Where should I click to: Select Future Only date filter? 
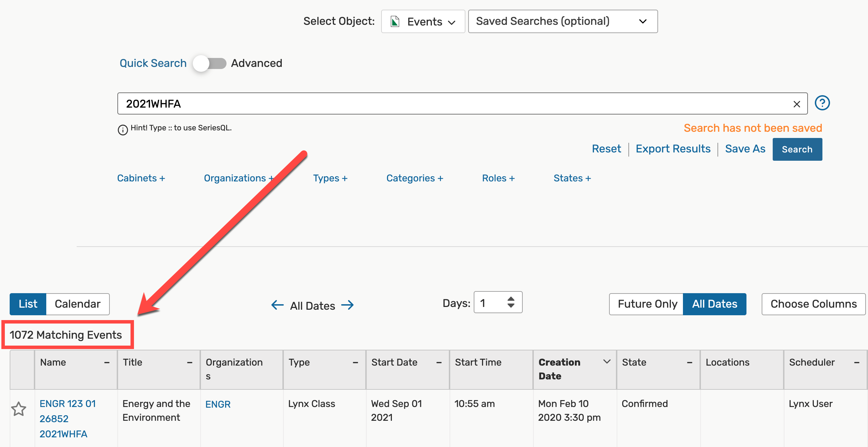pos(647,304)
